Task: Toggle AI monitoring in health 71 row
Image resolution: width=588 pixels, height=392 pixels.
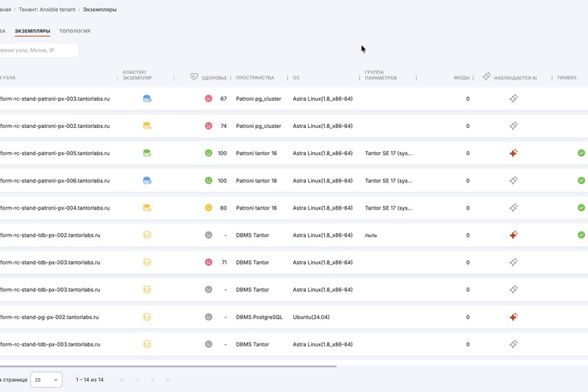Action: coord(513,263)
